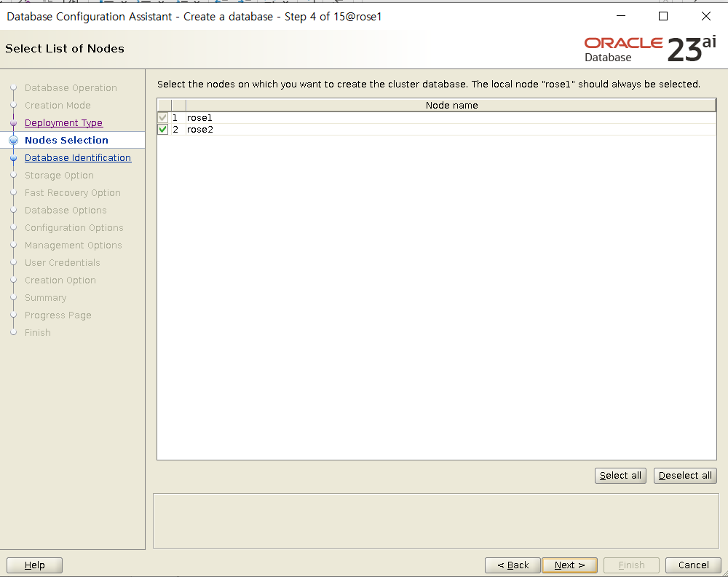This screenshot has height=577, width=728.
Task: Click the Configuration Options step label
Action: [74, 228]
